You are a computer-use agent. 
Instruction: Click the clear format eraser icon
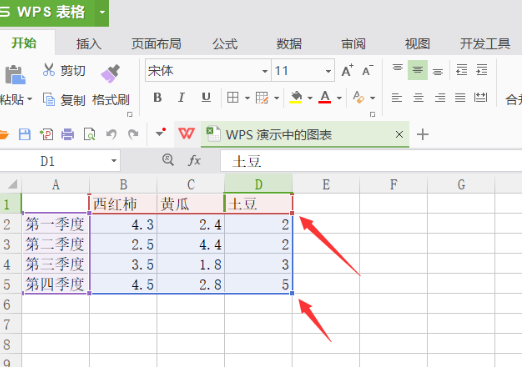click(x=358, y=98)
